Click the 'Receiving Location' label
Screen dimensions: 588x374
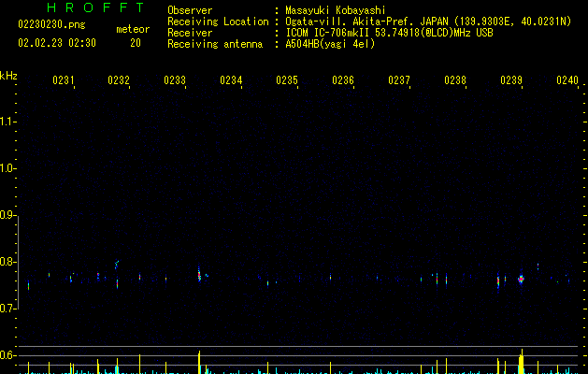tap(218, 22)
